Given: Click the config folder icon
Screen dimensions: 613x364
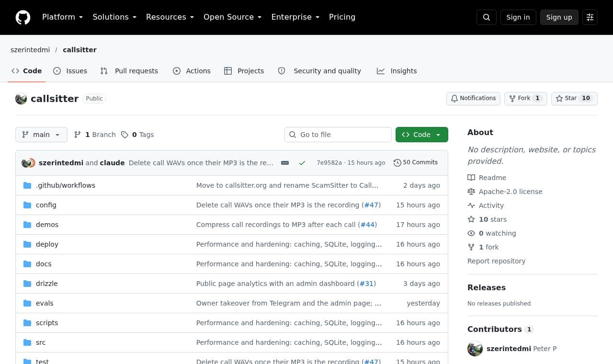Looking at the screenshot, I should [27, 205].
